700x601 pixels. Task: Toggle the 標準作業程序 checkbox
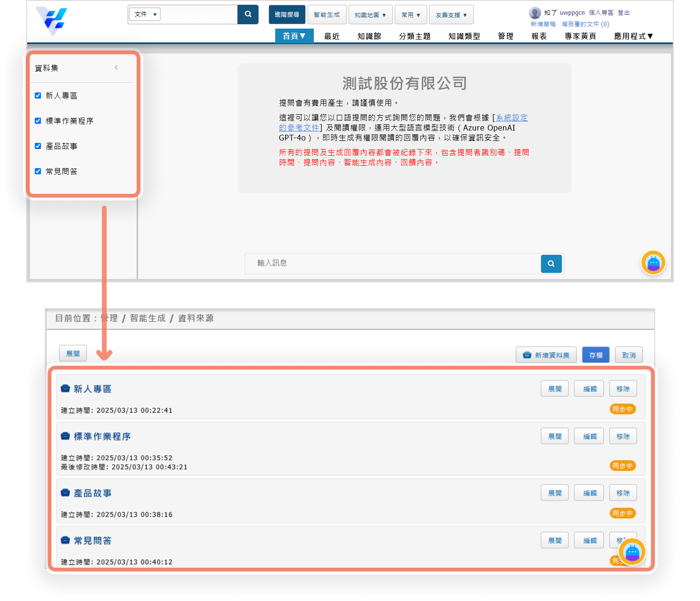(38, 121)
